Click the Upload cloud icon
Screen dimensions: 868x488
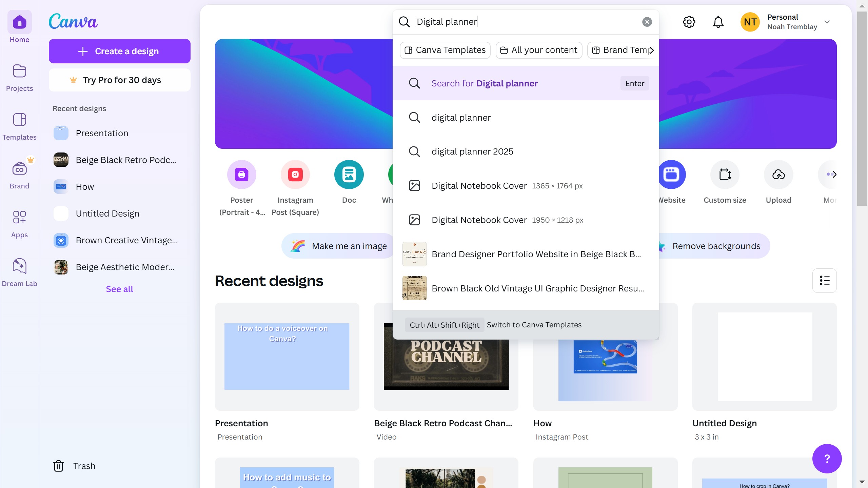pos(778,175)
